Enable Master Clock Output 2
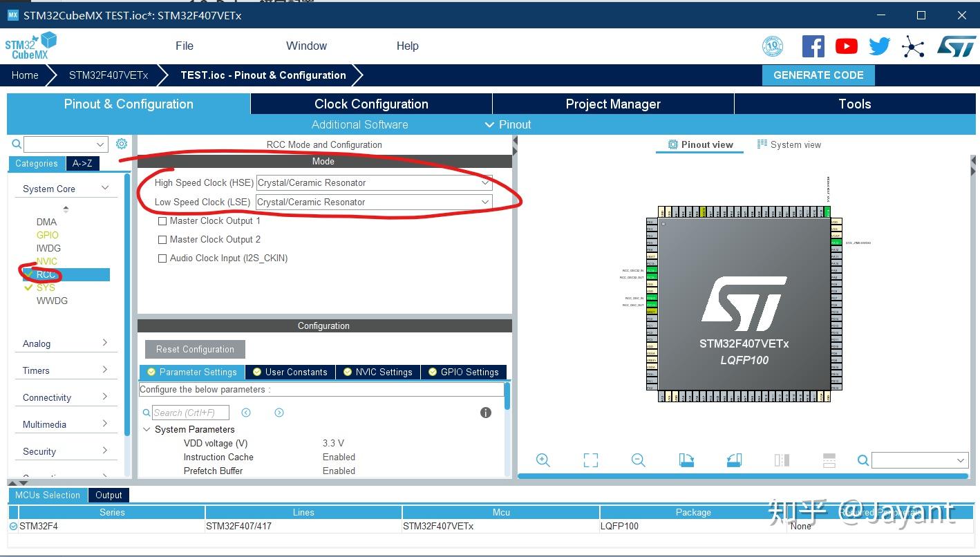 click(162, 239)
